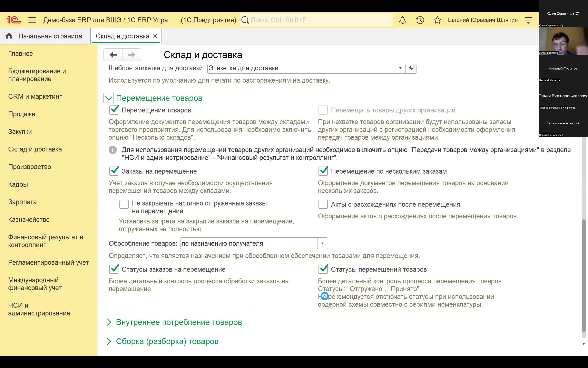Image resolution: width=588 pixels, height=368 pixels.
Task: Enable Не закрывать частично отгруженные заказы
Action: point(124,204)
